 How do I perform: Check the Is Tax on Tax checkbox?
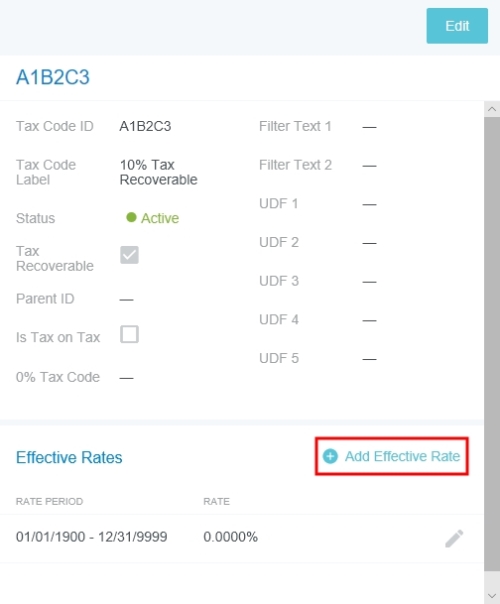tap(129, 334)
